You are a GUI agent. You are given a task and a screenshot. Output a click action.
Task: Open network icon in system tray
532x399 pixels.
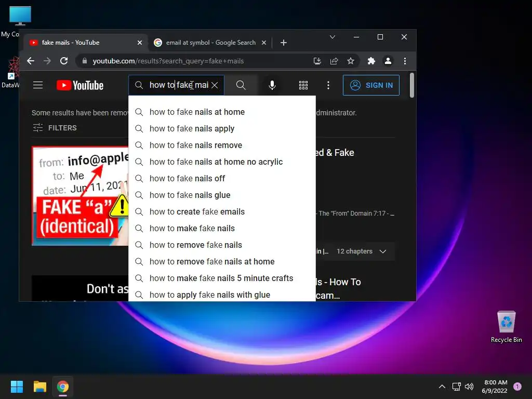click(x=456, y=387)
